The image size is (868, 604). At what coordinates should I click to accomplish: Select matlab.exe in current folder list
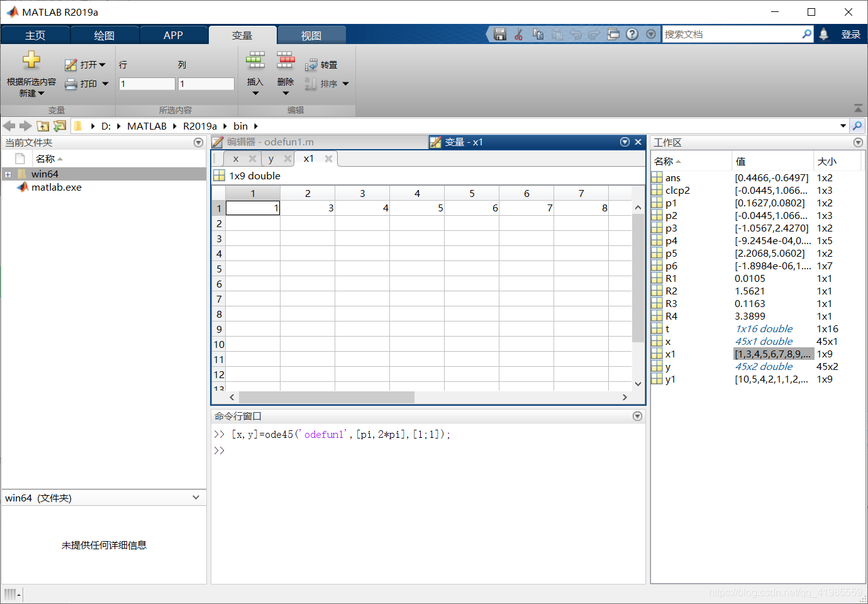(57, 187)
